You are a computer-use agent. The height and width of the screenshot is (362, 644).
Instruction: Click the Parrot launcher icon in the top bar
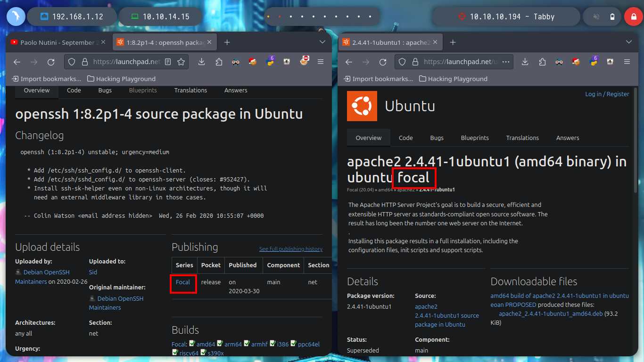(16, 16)
